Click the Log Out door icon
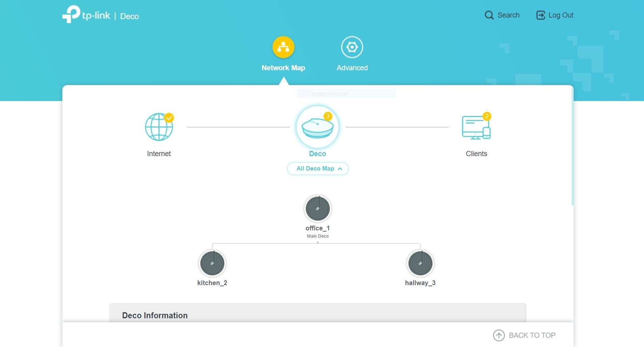Viewport: 644px width, 347px height. tap(541, 15)
